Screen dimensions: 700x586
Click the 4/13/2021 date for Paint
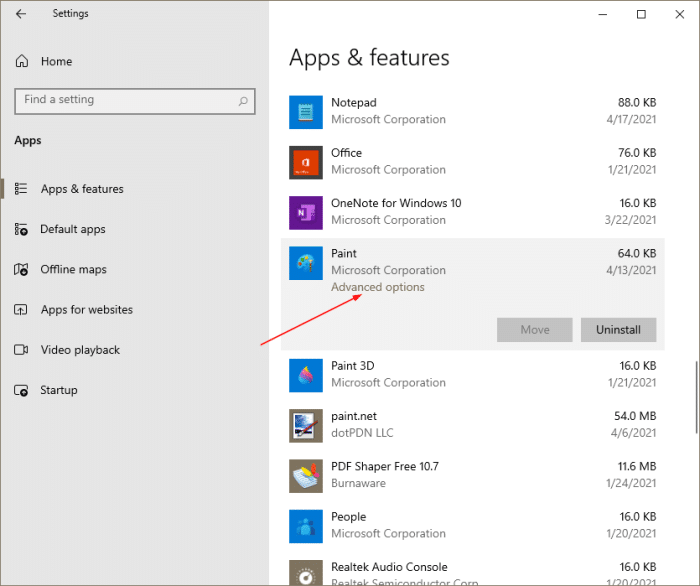(x=631, y=270)
